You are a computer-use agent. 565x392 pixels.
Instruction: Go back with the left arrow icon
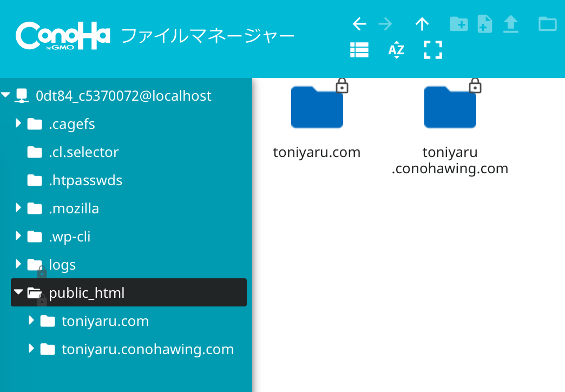pos(359,24)
